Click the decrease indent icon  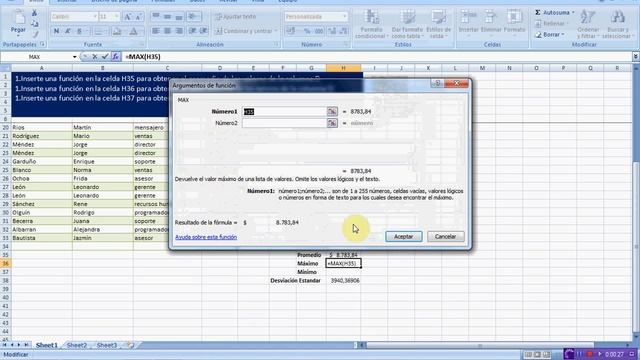[192, 31]
